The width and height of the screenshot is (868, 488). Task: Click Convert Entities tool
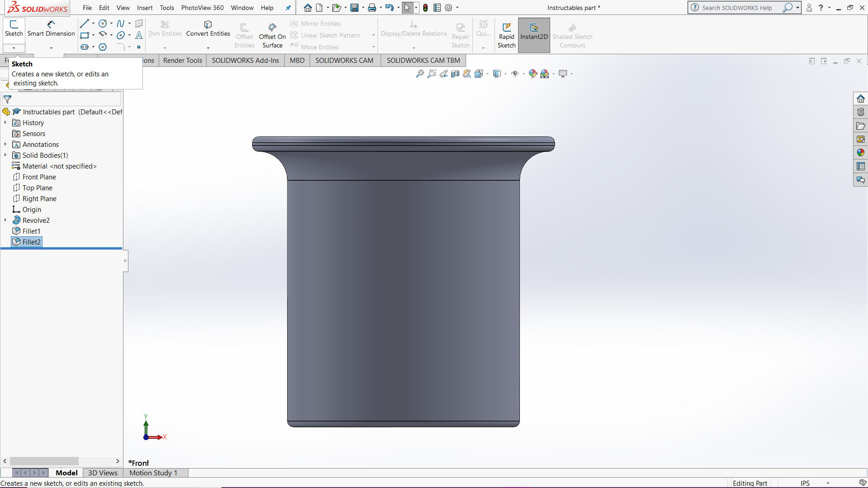pos(208,28)
